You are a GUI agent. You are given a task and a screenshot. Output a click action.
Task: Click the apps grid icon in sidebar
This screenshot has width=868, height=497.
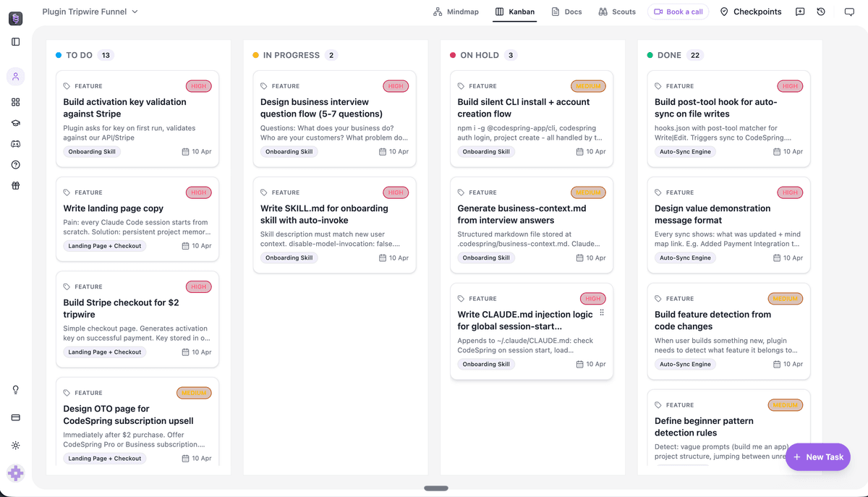coord(16,102)
